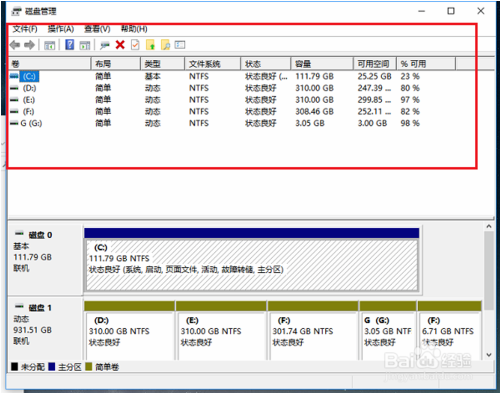This screenshot has height=393, width=500.
Task: Sort by the 状态 column header
Action: coord(266,64)
